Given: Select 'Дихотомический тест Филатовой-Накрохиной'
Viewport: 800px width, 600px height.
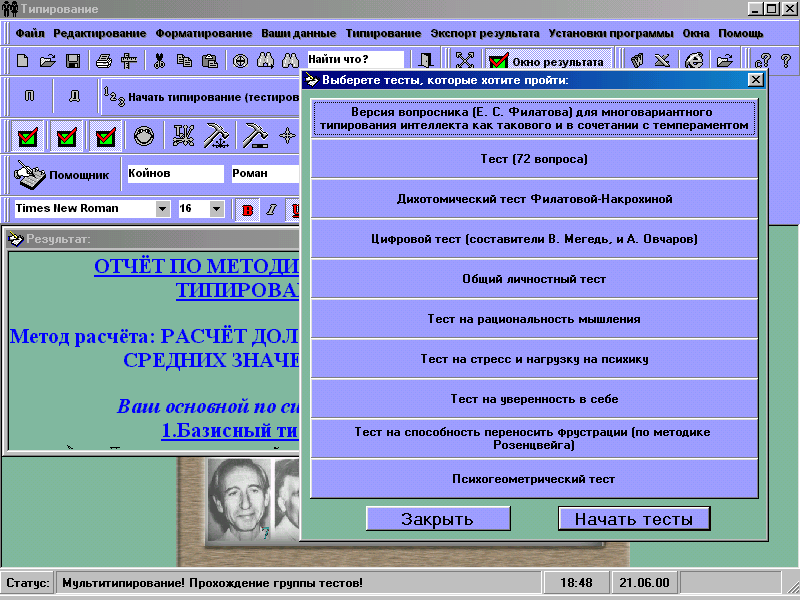Looking at the screenshot, I should [x=534, y=199].
